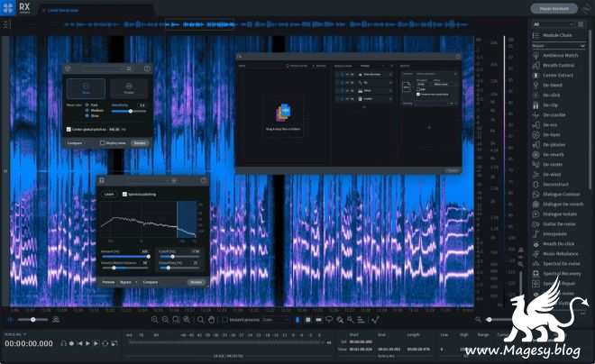
Task: Open the Instant process mode dropdown
Action: (275, 320)
